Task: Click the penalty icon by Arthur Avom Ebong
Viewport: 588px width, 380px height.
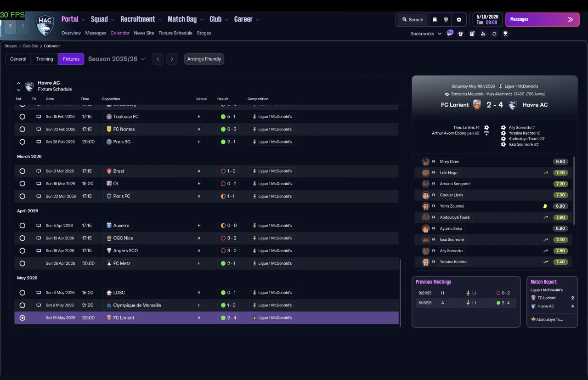Action: pos(486,133)
